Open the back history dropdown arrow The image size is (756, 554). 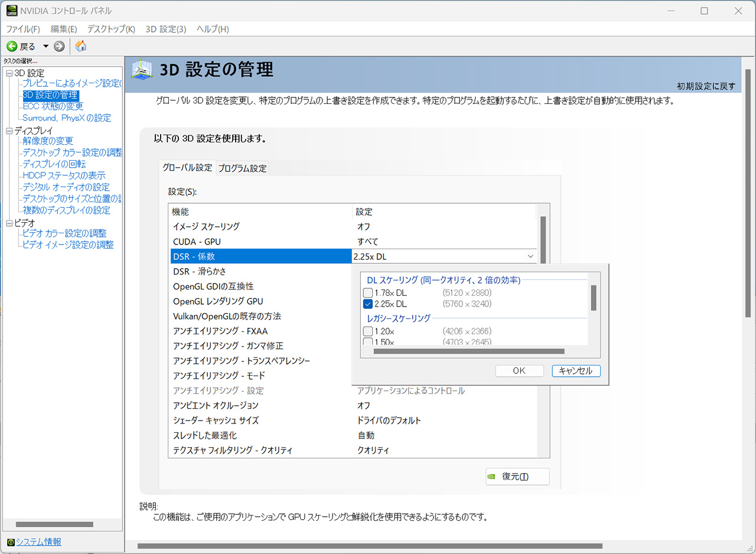45,46
